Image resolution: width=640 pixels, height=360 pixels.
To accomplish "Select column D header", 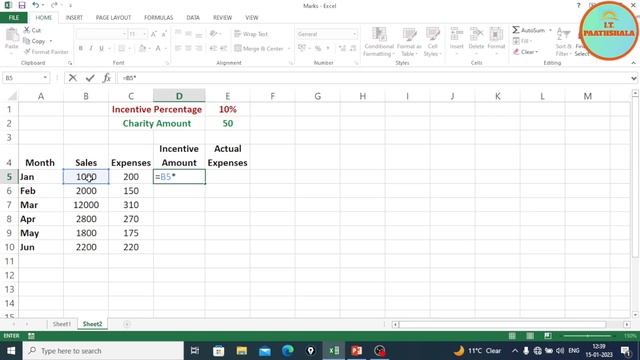I will pos(179,96).
